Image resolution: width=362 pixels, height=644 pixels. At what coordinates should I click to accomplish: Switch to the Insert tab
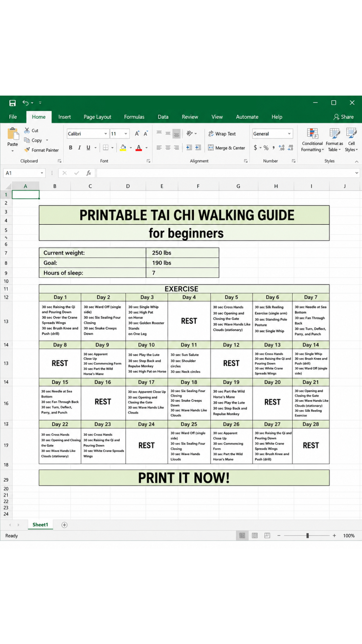[64, 117]
